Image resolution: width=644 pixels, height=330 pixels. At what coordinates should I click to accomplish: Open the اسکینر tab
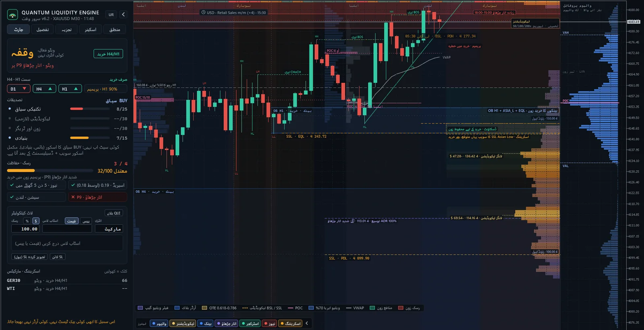tap(91, 29)
